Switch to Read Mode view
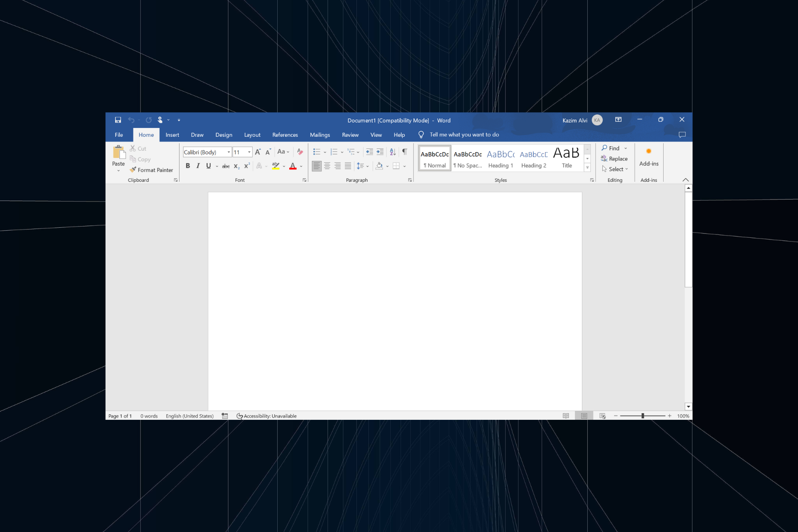This screenshot has height=532, width=798. [566, 416]
